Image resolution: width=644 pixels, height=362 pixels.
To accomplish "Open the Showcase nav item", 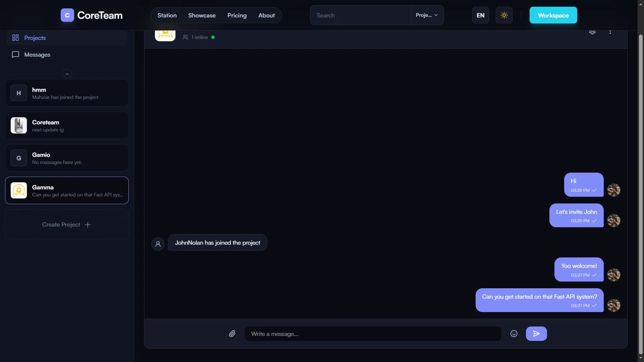I will point(202,15).
